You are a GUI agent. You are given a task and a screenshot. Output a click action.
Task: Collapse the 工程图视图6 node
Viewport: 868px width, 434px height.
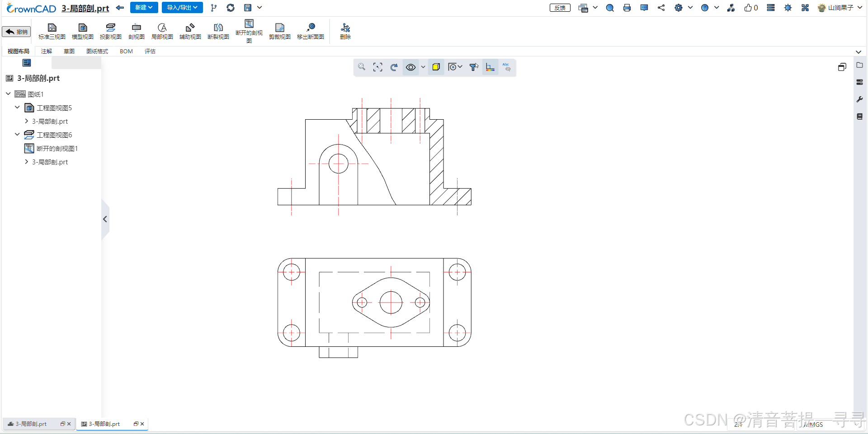(17, 135)
